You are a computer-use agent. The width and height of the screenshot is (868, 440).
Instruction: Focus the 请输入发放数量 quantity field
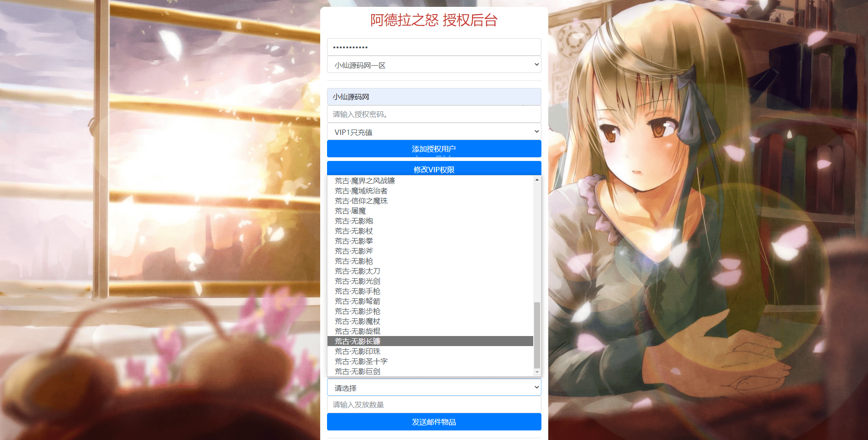click(x=434, y=404)
